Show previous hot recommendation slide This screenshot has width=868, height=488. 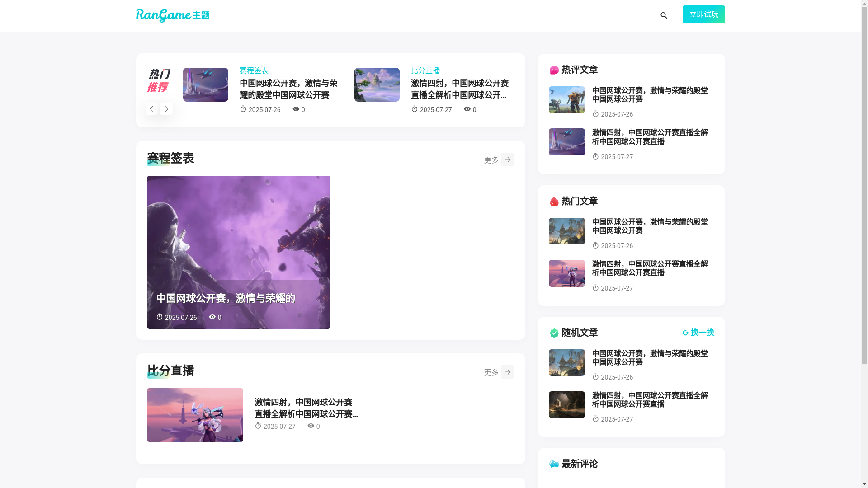pyautogui.click(x=152, y=108)
